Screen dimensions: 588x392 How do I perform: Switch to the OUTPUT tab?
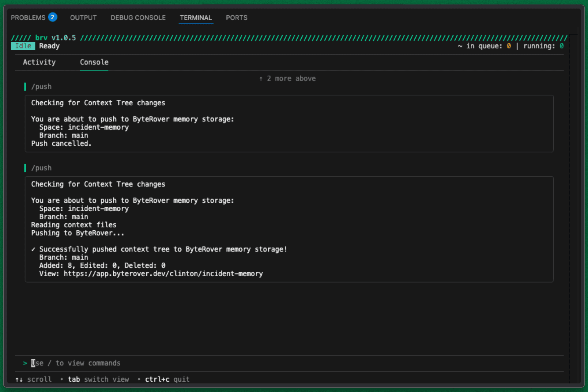pyautogui.click(x=83, y=18)
